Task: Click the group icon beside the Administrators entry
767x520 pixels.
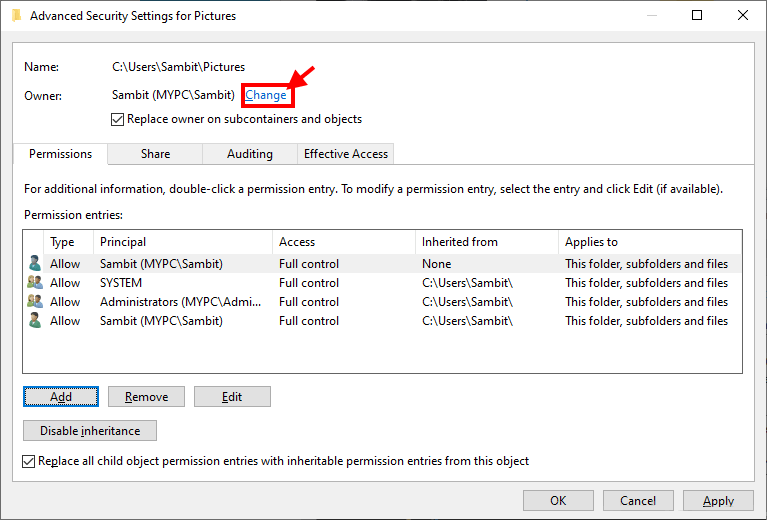Action: [35, 302]
